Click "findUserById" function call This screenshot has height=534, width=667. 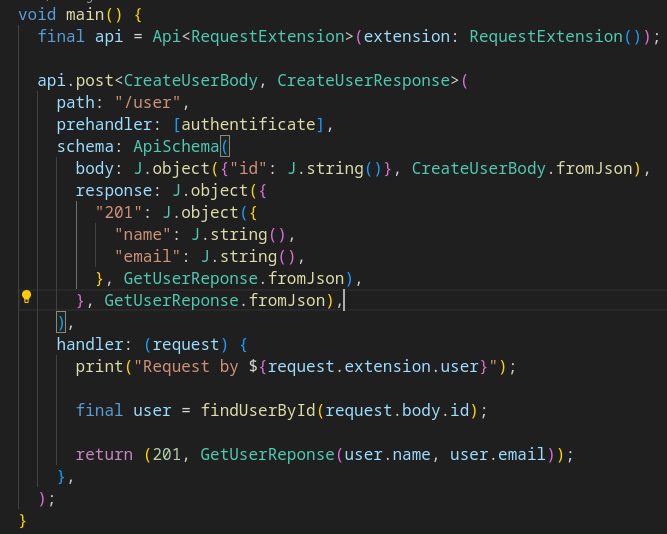coord(258,411)
